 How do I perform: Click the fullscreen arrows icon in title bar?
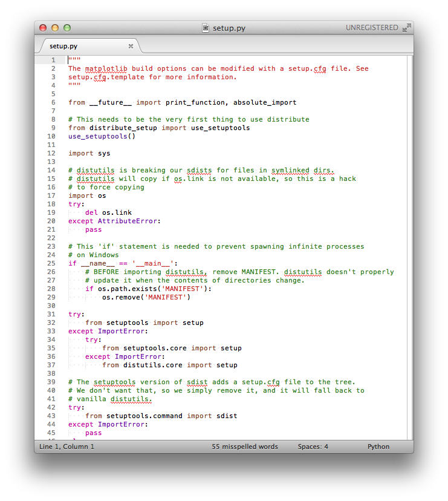pyautogui.click(x=406, y=28)
